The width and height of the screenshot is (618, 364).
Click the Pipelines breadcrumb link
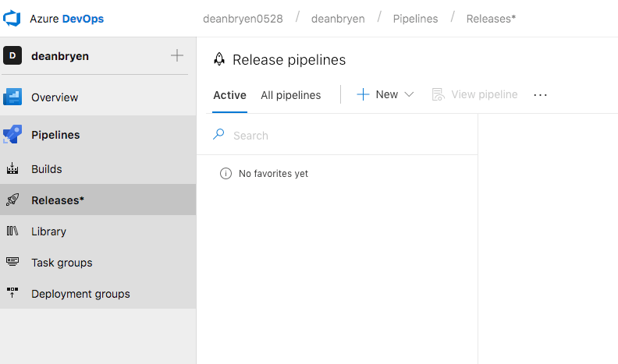point(415,18)
